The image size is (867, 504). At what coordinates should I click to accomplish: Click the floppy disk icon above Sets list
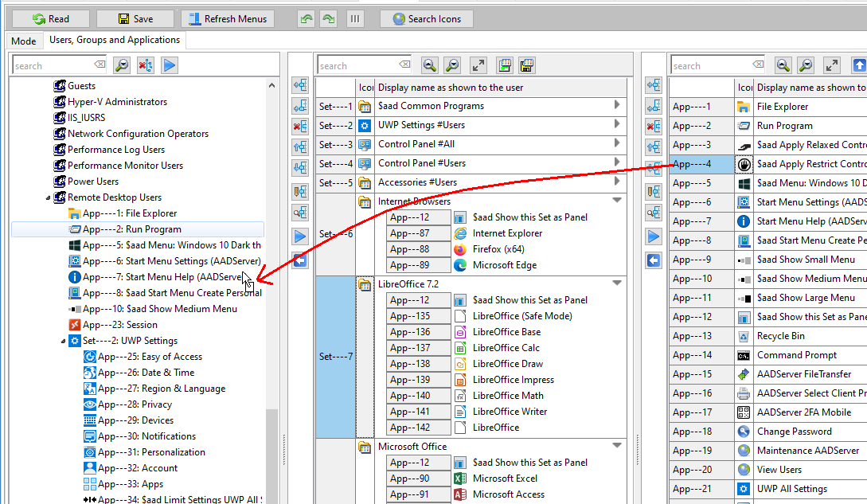[526, 65]
